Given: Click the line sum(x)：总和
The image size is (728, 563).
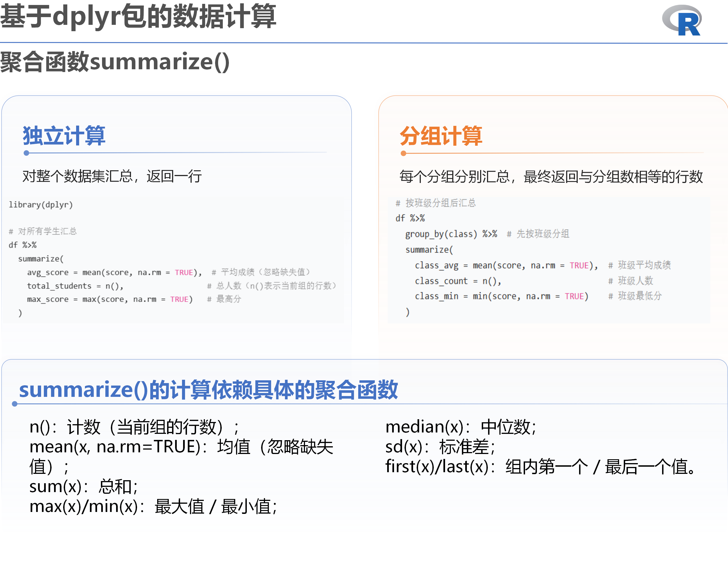Looking at the screenshot, I should [x=84, y=486].
